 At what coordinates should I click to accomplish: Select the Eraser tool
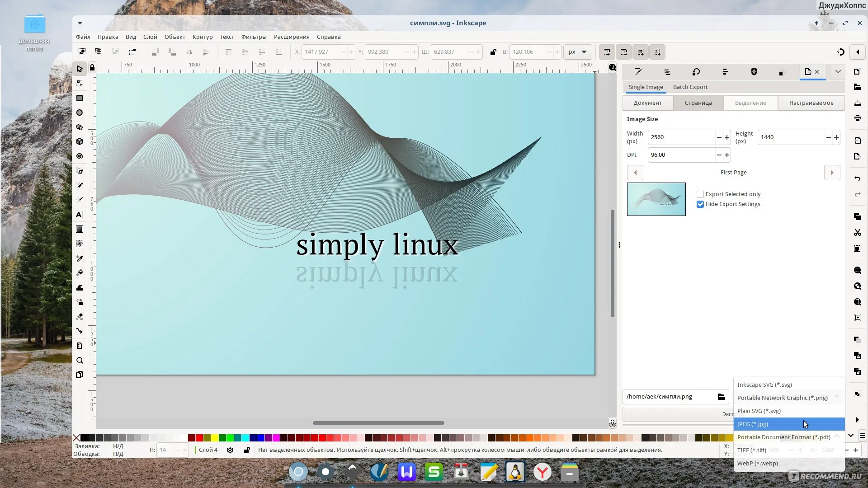pyautogui.click(x=80, y=316)
